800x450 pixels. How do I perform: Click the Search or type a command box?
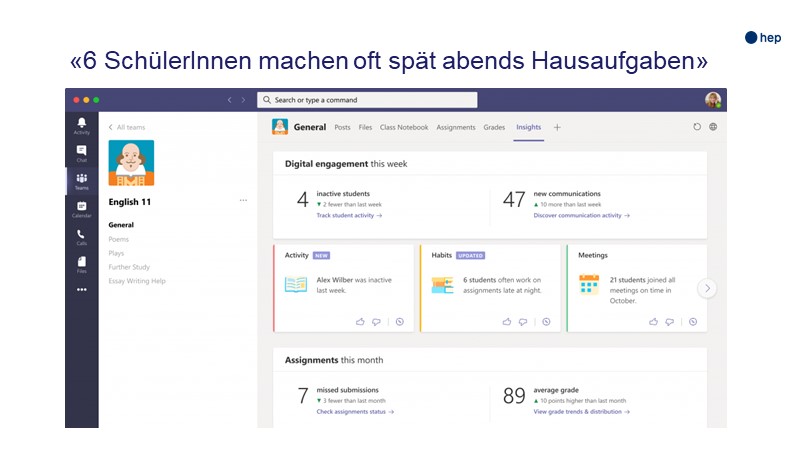(367, 100)
